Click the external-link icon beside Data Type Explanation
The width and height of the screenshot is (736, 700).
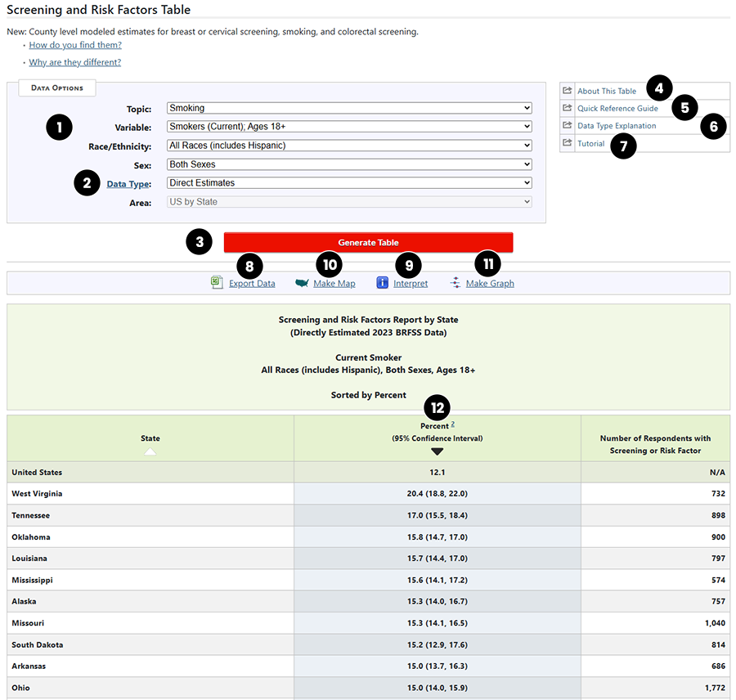click(568, 126)
